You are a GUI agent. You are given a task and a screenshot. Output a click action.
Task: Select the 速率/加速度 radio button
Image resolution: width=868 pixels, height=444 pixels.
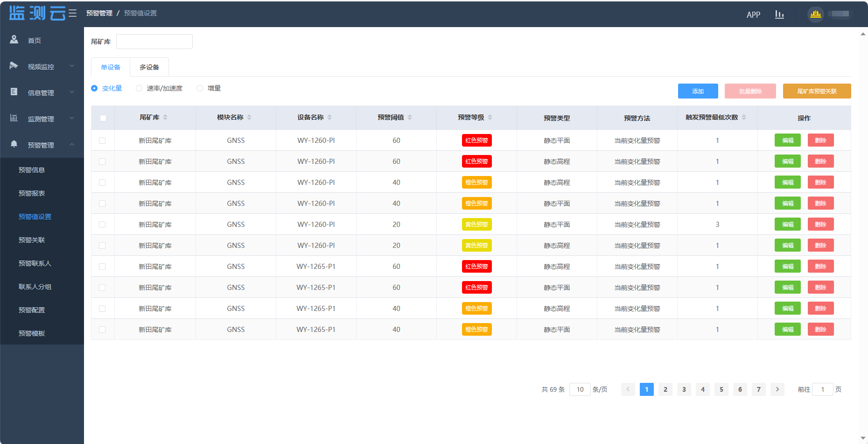(139, 88)
